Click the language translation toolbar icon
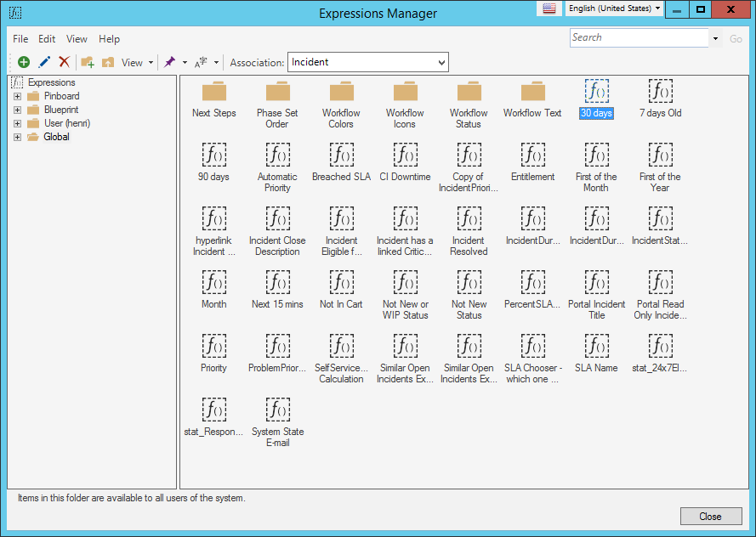 [201, 63]
